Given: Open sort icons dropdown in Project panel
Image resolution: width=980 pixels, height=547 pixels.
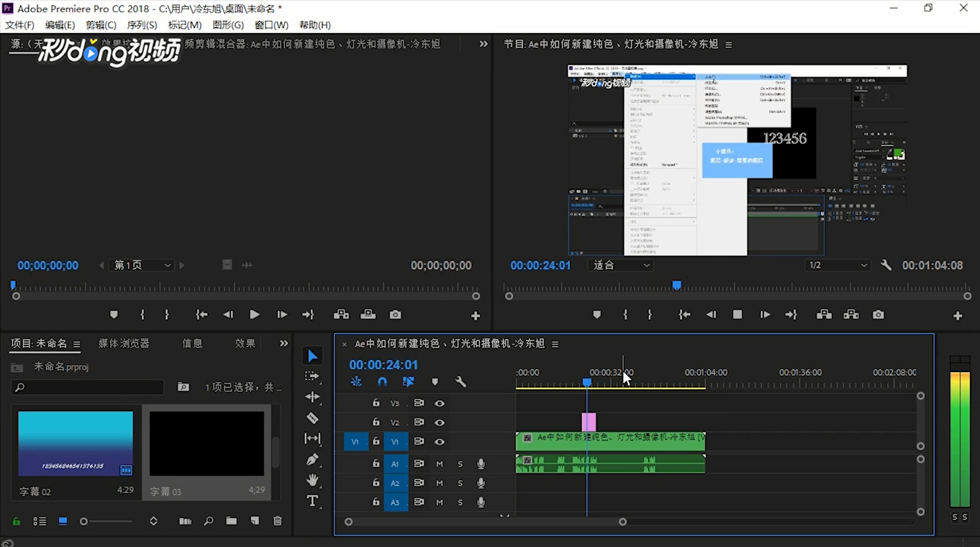Looking at the screenshot, I should tap(153, 521).
